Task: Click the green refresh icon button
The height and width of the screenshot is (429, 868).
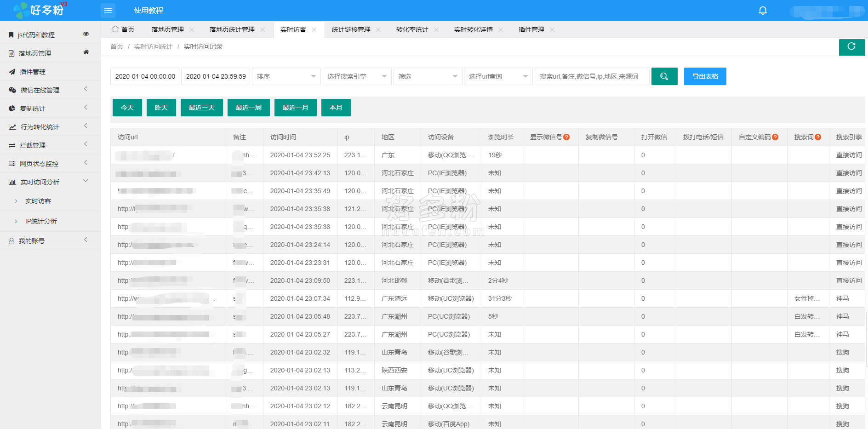Action: tap(851, 47)
